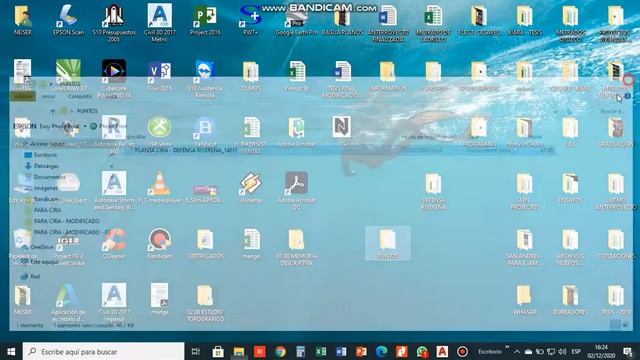Open the ENSAYOS folder

click(x=570, y=188)
